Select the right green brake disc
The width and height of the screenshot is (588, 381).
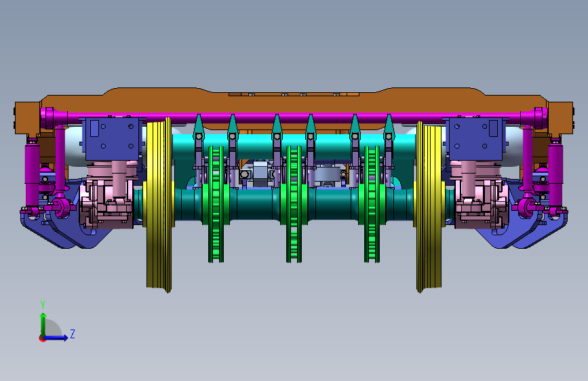pos(372,204)
